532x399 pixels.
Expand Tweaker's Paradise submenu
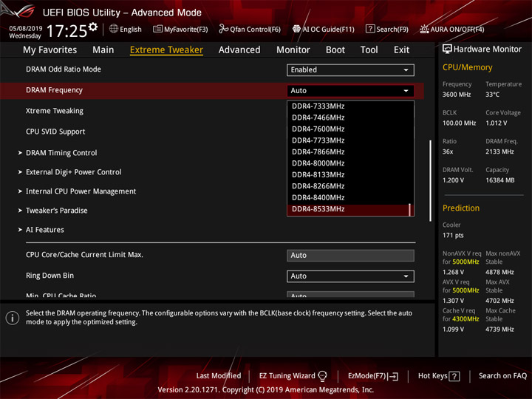[x=57, y=211]
